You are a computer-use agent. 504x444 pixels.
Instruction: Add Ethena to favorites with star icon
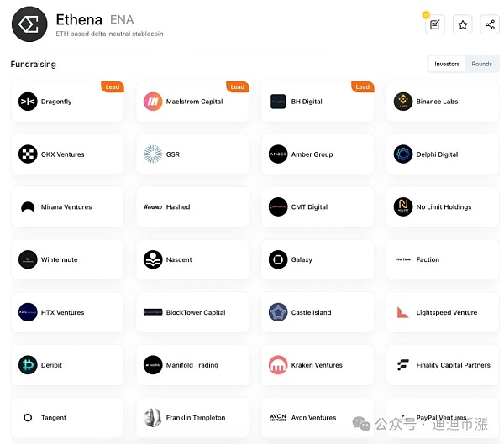(463, 24)
